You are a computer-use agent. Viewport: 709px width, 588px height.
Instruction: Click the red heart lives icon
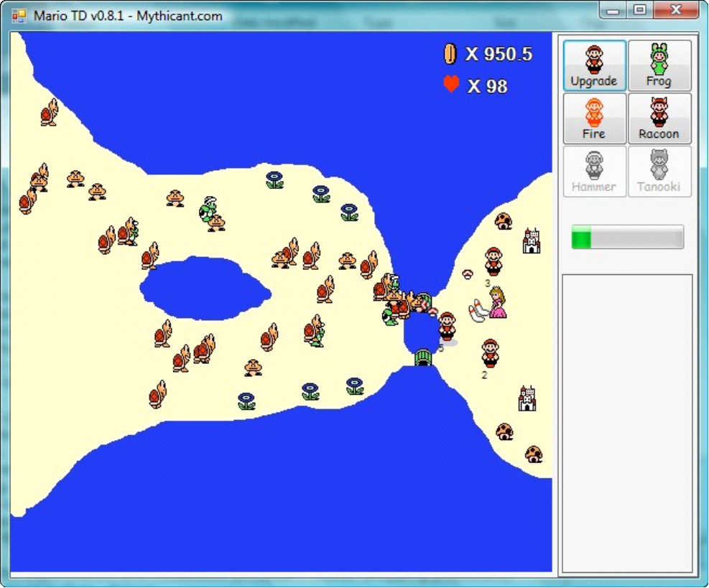pyautogui.click(x=451, y=84)
